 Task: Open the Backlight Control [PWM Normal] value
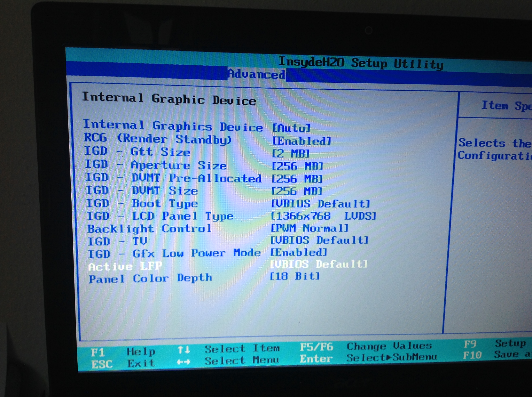(309, 228)
